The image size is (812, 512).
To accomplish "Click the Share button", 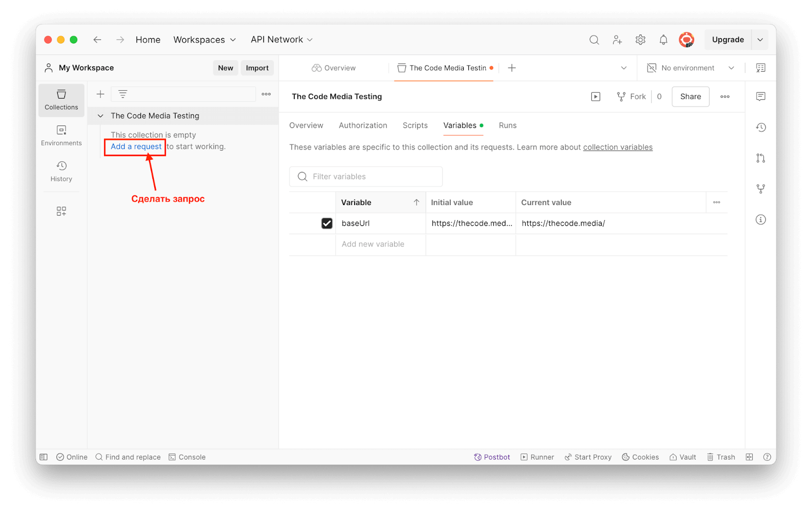I will [690, 96].
